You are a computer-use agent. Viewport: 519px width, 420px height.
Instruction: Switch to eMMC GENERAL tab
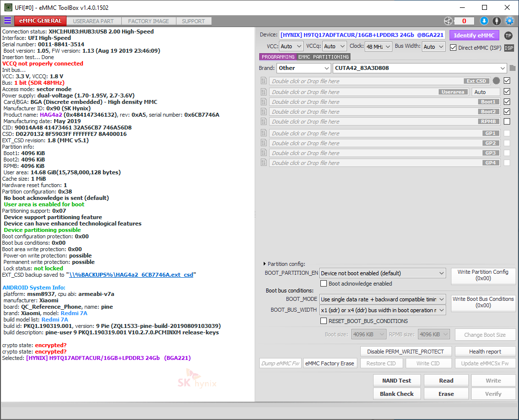tap(40, 21)
